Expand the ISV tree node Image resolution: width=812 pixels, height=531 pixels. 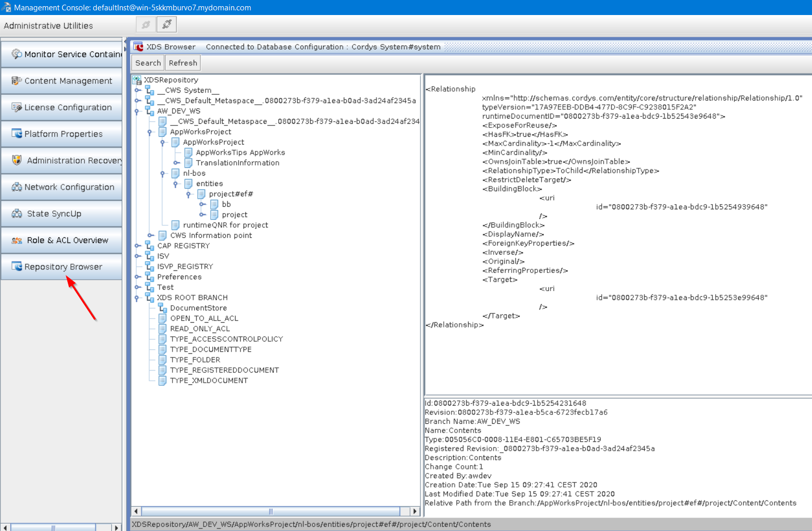point(137,256)
